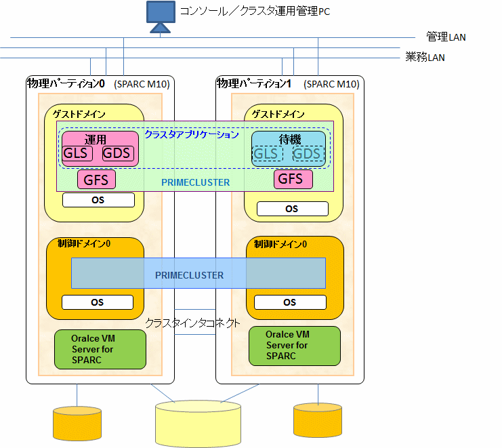
Task: Click the large yellow shared disk cylinder
Action: pos(198,424)
